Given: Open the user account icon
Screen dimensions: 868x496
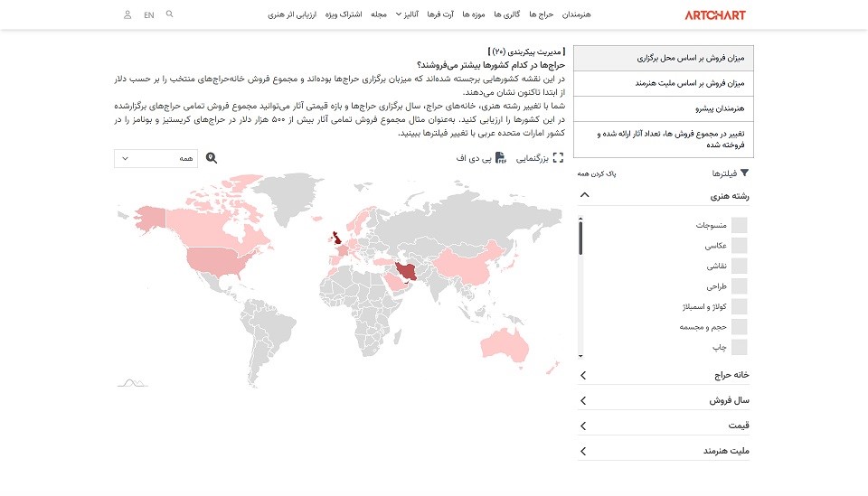Looking at the screenshot, I should (x=127, y=14).
